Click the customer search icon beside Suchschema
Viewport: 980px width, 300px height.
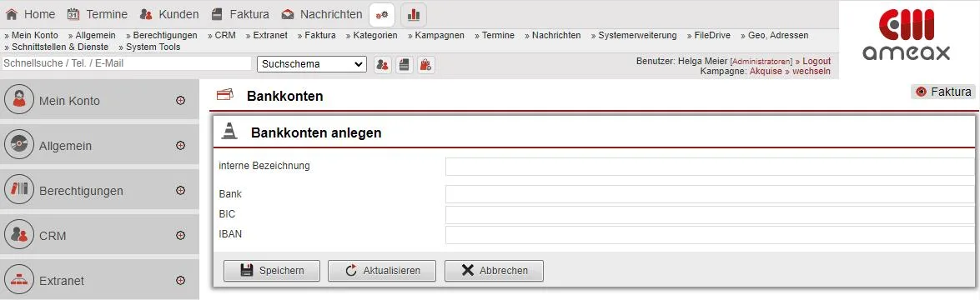pos(383,64)
